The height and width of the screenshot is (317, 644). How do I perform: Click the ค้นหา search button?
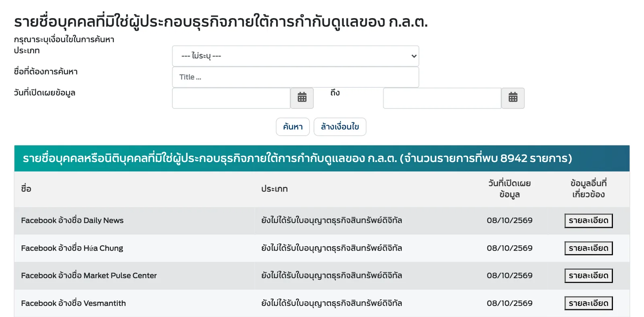click(293, 127)
